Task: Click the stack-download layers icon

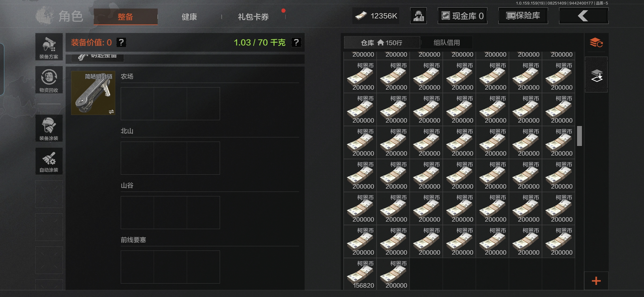Action: coord(596,75)
